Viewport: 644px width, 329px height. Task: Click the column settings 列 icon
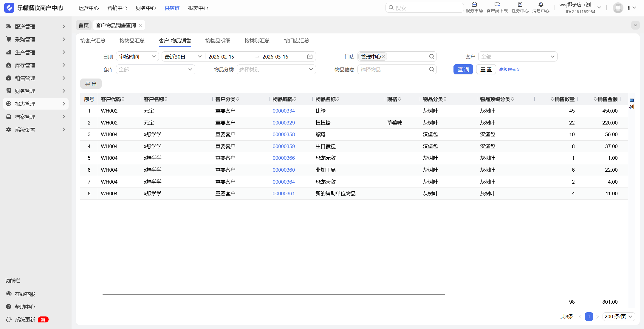pos(631,103)
